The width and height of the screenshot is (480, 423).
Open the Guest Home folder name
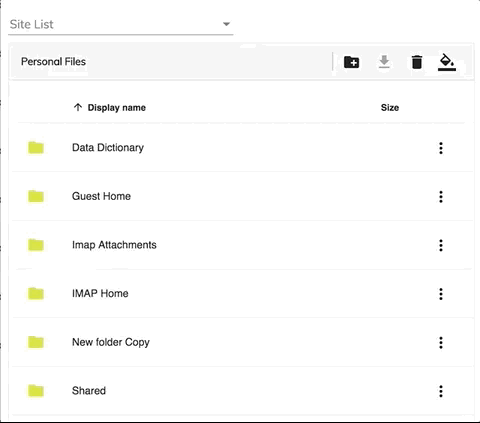pyautogui.click(x=101, y=196)
